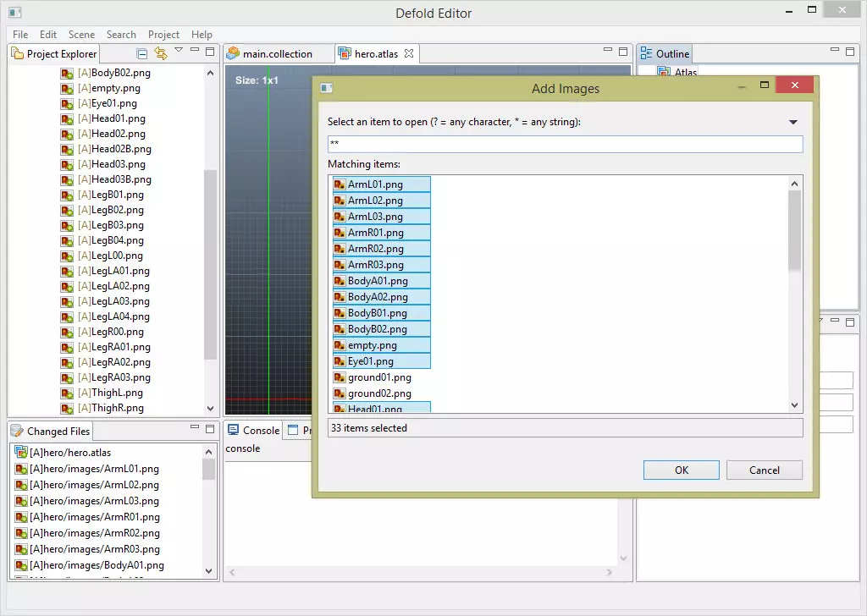Toggle Link with Editor arrows icon
Image resolution: width=867 pixels, height=616 pixels.
(160, 53)
